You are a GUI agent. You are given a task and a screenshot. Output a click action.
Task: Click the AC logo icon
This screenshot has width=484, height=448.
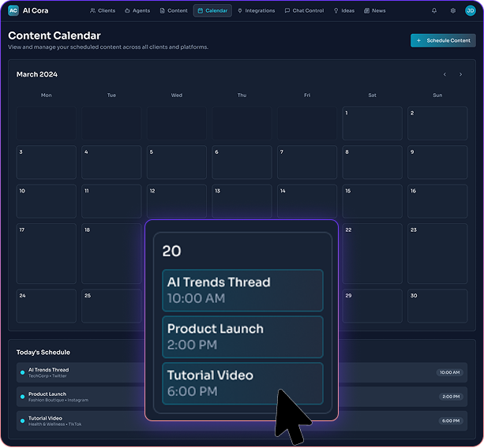tap(13, 11)
